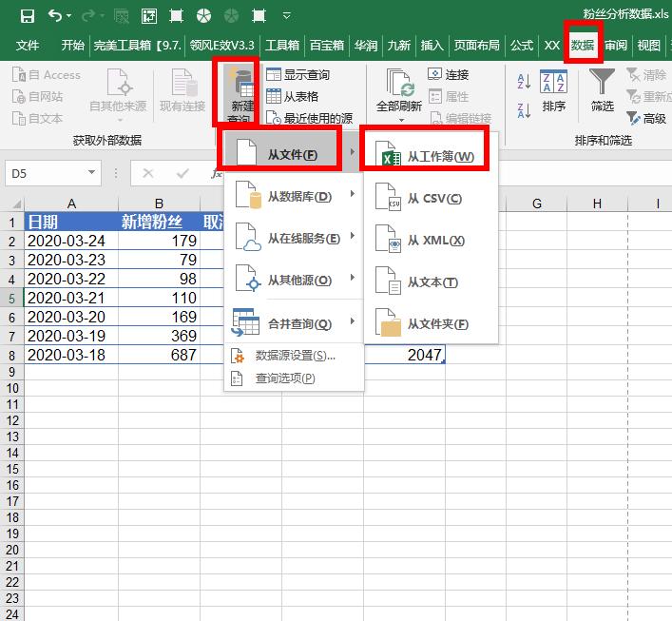
Task: Switch to the 视图 ribbon tab
Action: click(x=648, y=45)
